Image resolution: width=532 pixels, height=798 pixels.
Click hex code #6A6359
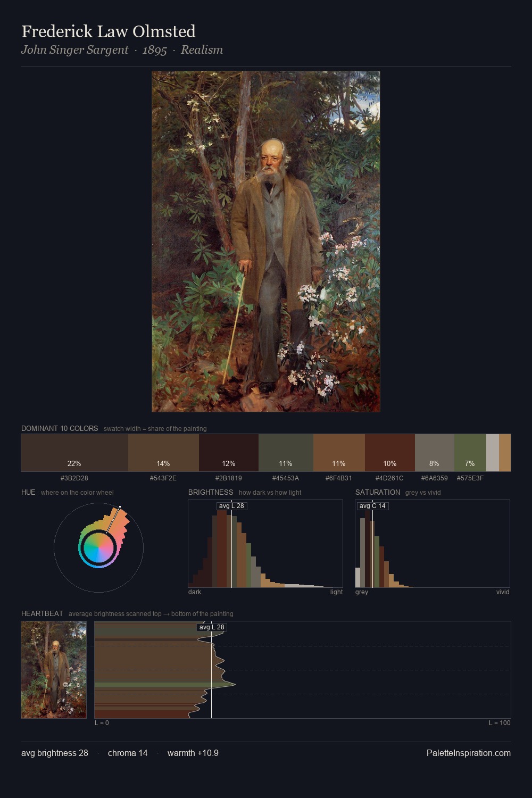coord(435,478)
